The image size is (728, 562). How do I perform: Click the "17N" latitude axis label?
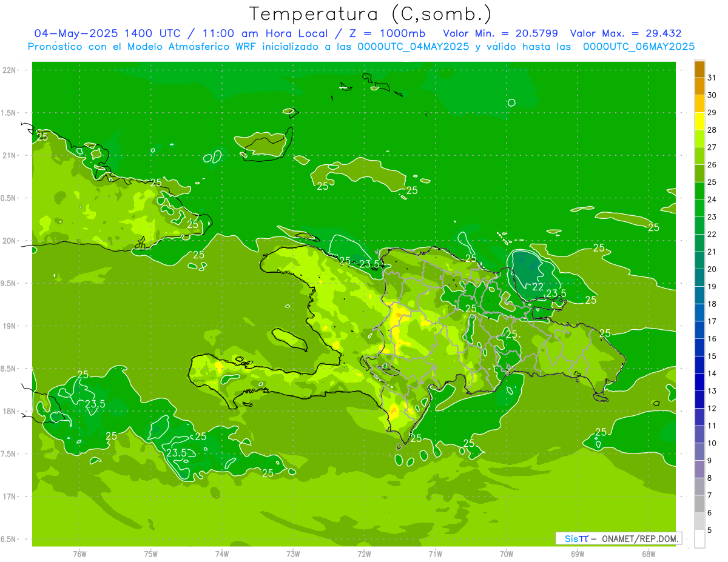[10, 497]
